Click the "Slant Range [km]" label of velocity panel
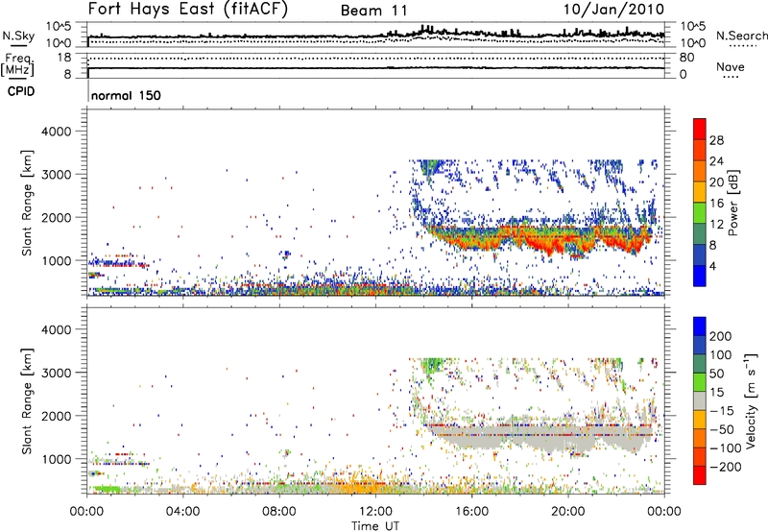The height and width of the screenshot is (532, 768). [x=27, y=401]
